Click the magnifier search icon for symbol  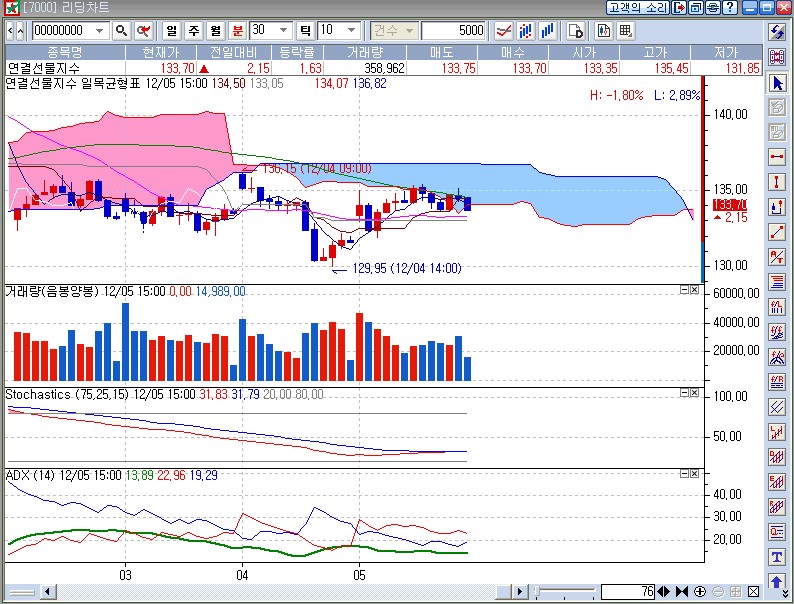pyautogui.click(x=121, y=30)
